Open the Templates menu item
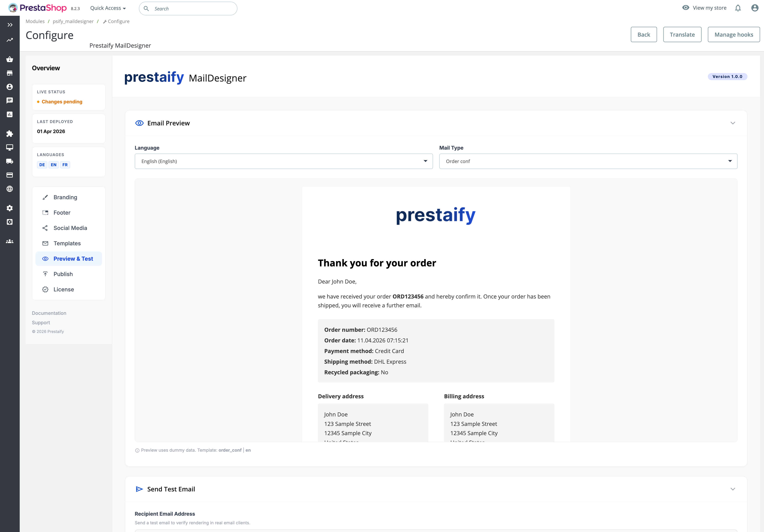Image resolution: width=764 pixels, height=532 pixels. coord(67,243)
